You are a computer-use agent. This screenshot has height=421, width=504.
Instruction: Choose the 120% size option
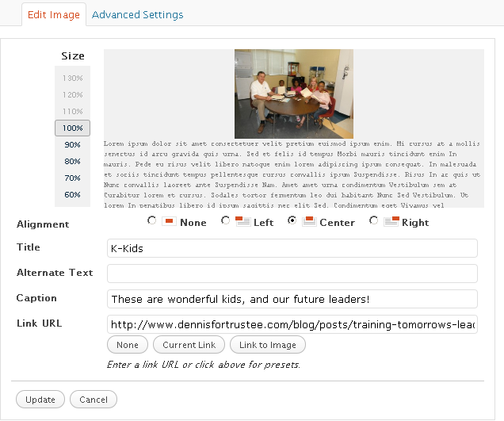(x=73, y=95)
